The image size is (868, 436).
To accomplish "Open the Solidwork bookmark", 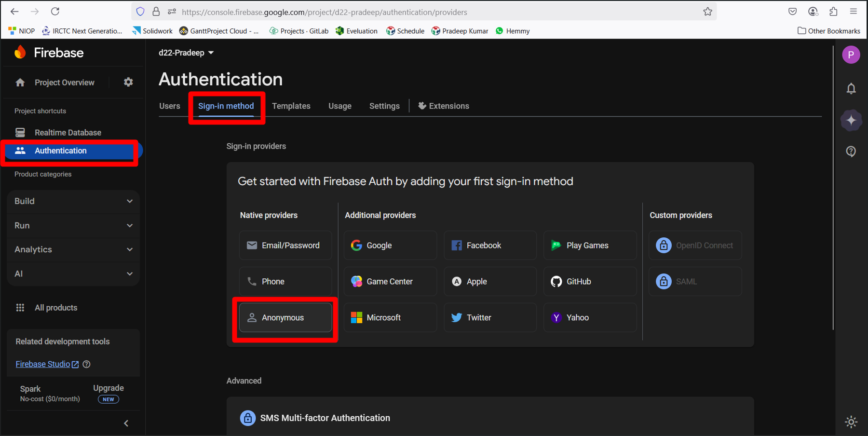I will point(152,31).
